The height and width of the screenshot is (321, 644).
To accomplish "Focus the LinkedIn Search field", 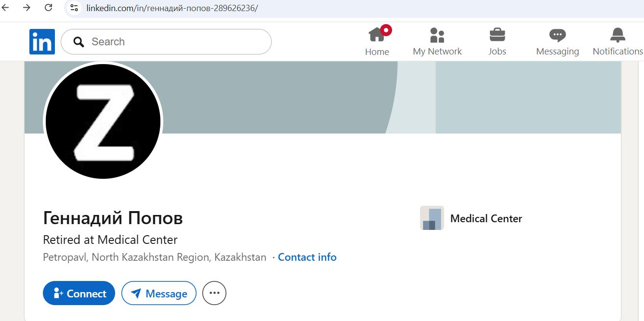I will pos(166,42).
